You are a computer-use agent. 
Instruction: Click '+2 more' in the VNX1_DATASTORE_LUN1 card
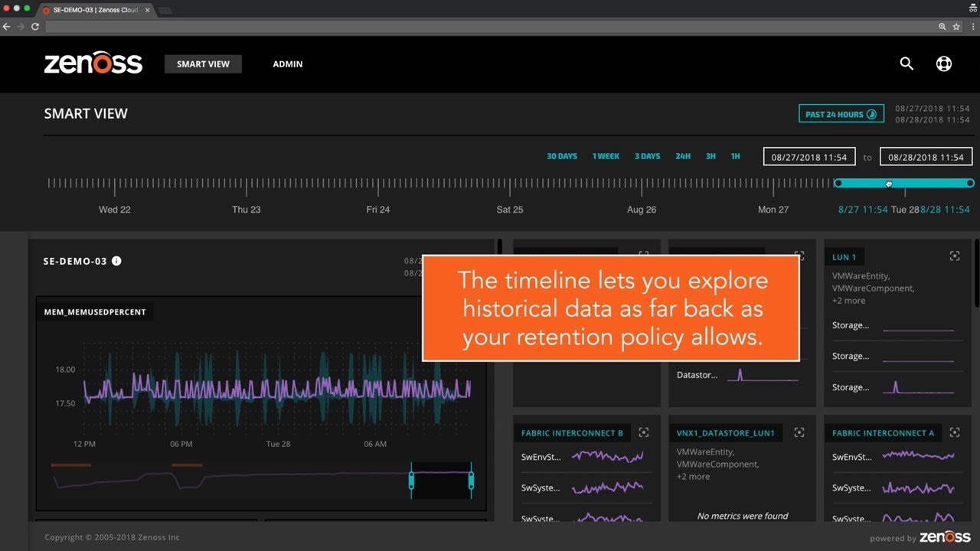pos(694,477)
